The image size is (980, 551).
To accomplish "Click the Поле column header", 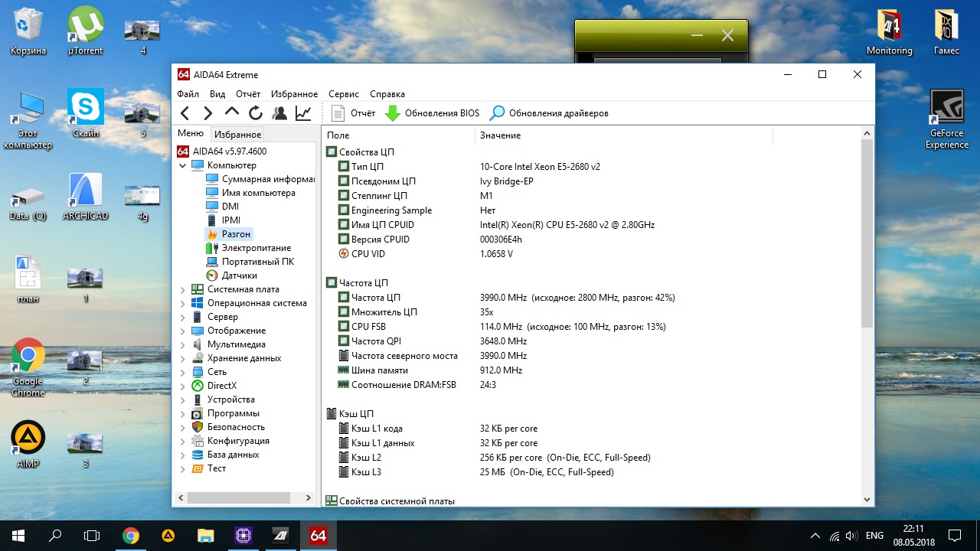I will tap(398, 135).
